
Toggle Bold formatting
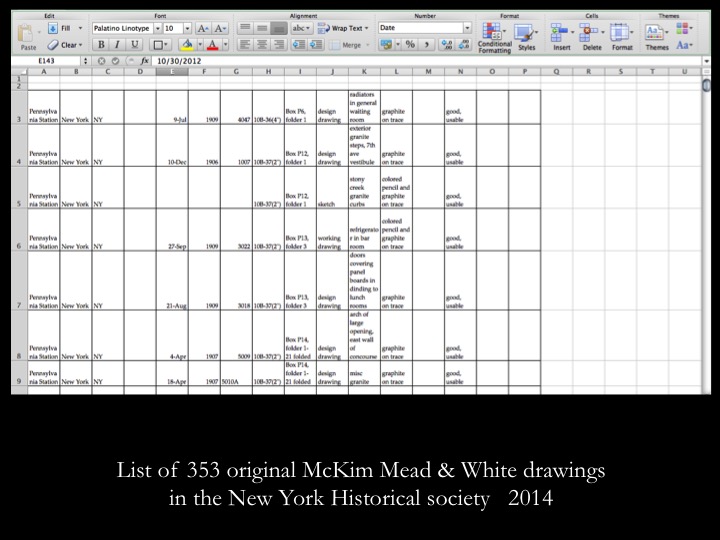[x=101, y=45]
